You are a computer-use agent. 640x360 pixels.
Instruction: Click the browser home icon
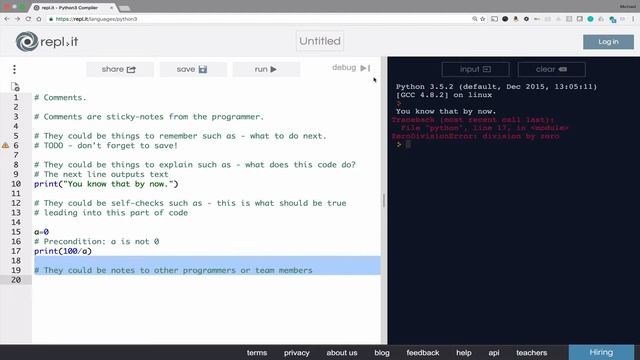click(39, 19)
